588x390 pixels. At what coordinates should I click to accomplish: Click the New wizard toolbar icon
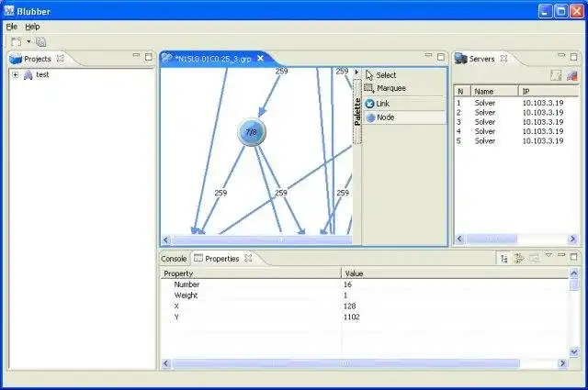[17, 42]
